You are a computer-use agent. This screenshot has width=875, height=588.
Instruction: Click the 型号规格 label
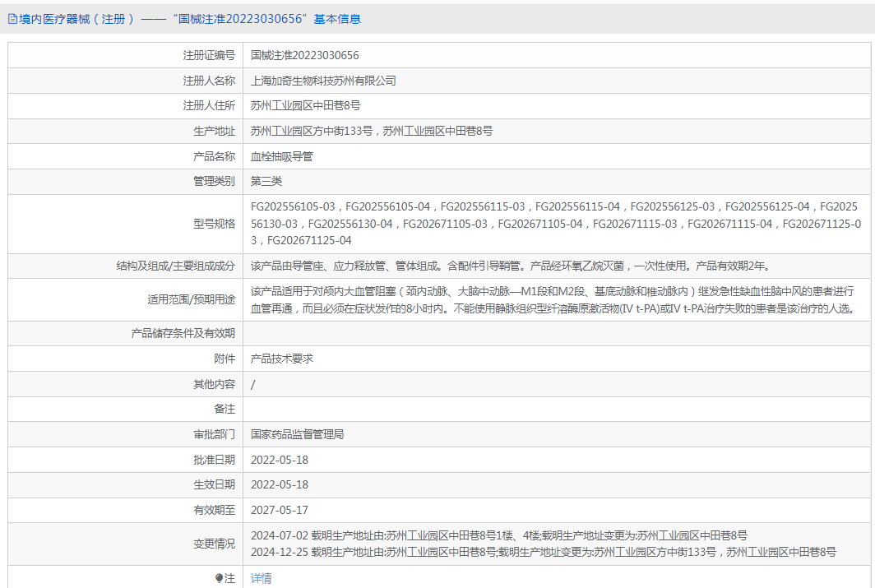point(214,224)
